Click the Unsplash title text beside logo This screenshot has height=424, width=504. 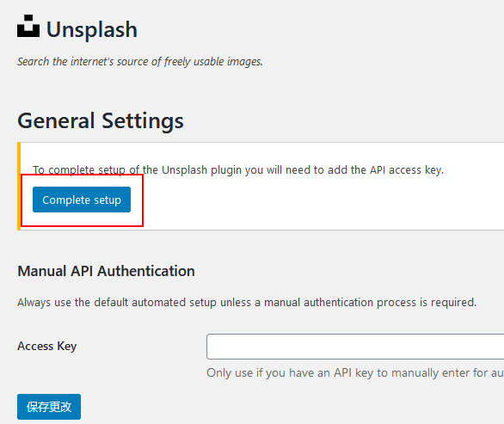pyautogui.click(x=92, y=29)
